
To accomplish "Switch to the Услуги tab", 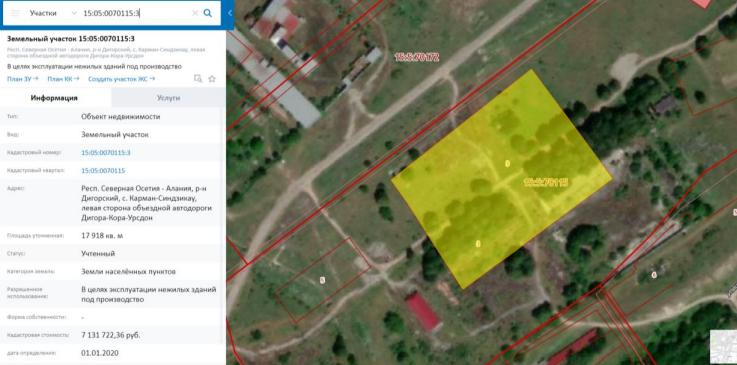I will coord(168,98).
